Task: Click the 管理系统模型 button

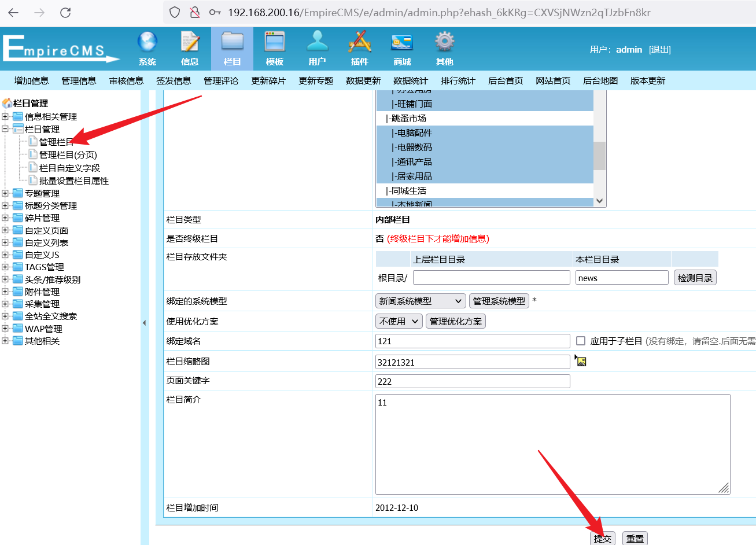Action: pyautogui.click(x=499, y=301)
